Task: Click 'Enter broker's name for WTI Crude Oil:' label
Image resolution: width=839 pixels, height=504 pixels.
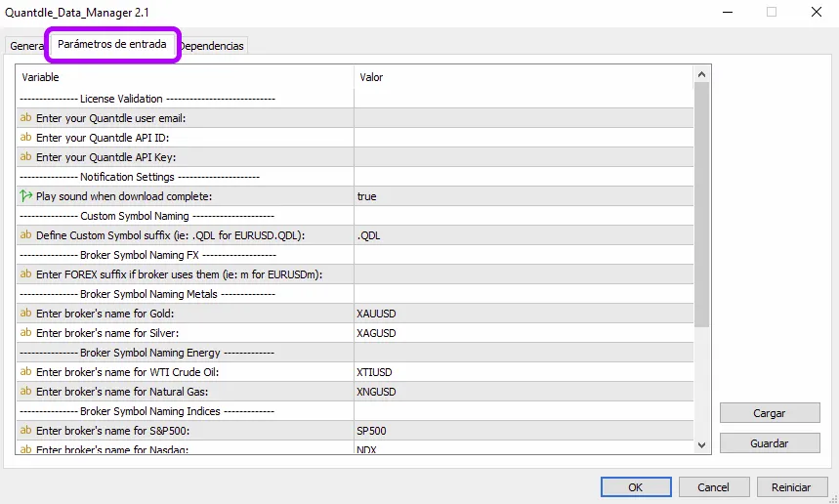Action: point(127,372)
